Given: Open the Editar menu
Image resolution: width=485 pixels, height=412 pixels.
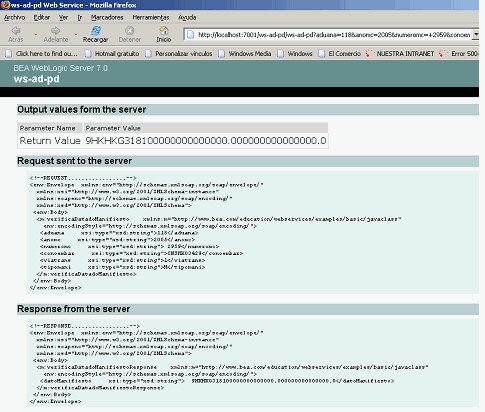Looking at the screenshot, I should click(42, 17).
